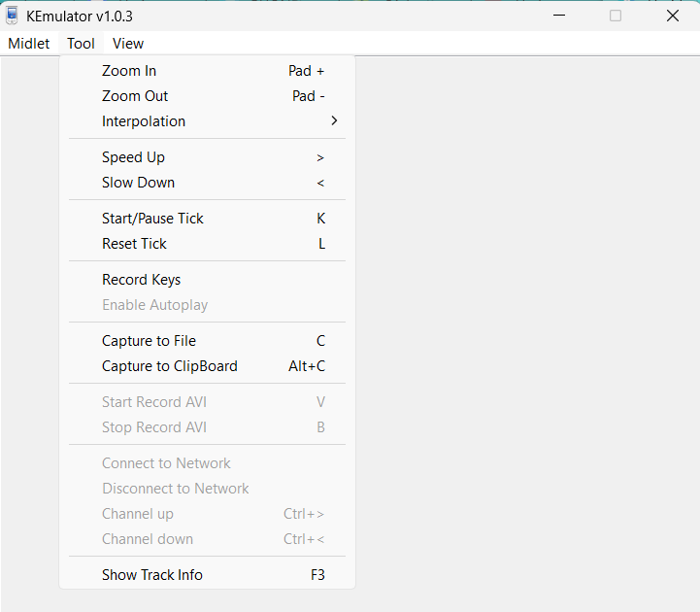
Task: Open the View menu
Action: tap(128, 44)
